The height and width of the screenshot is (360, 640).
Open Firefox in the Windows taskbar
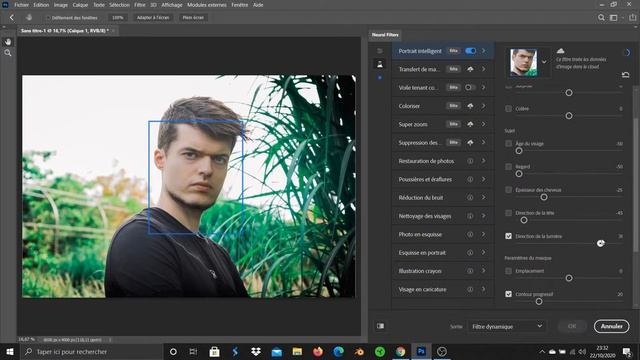coord(318,351)
